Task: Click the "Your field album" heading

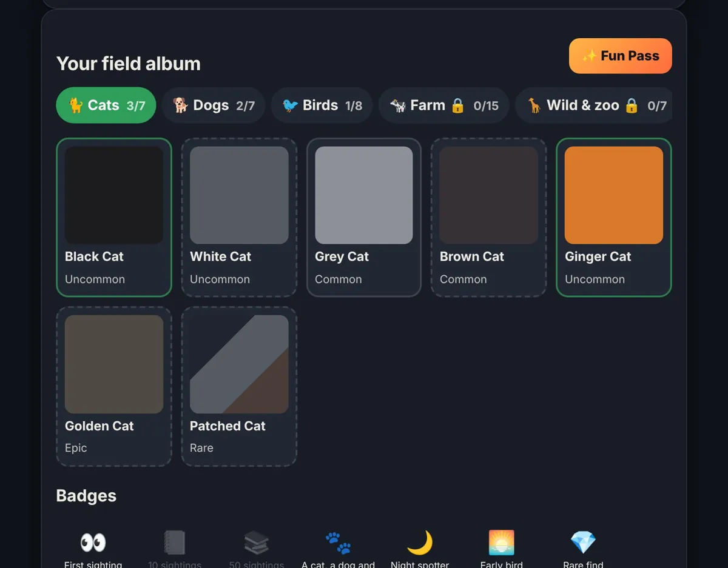Action: pyautogui.click(x=129, y=64)
